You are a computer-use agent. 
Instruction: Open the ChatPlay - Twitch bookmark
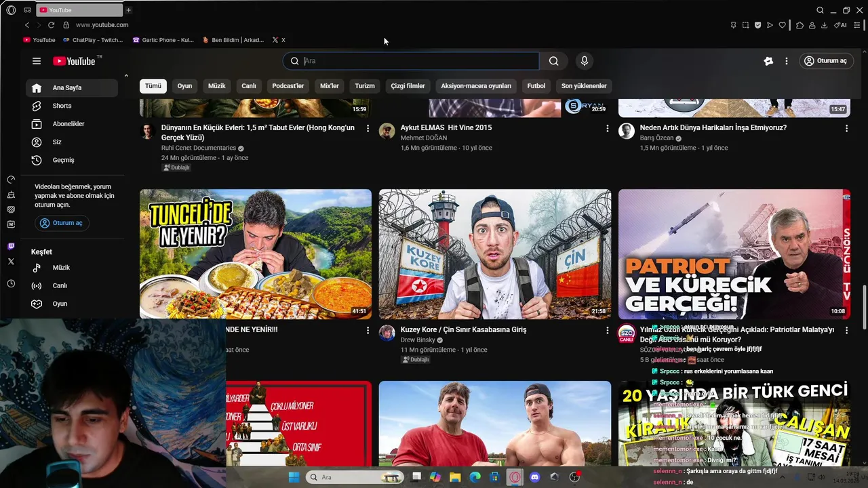(x=92, y=40)
